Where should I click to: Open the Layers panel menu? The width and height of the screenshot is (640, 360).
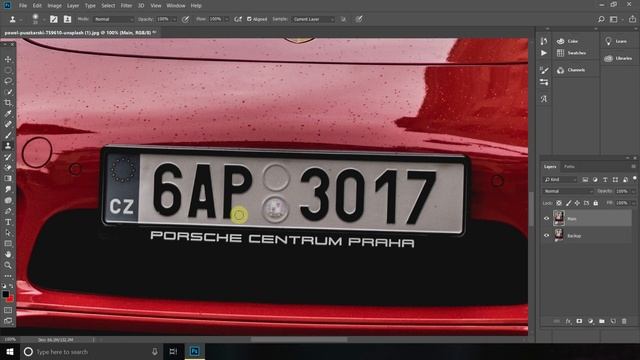coord(633,167)
